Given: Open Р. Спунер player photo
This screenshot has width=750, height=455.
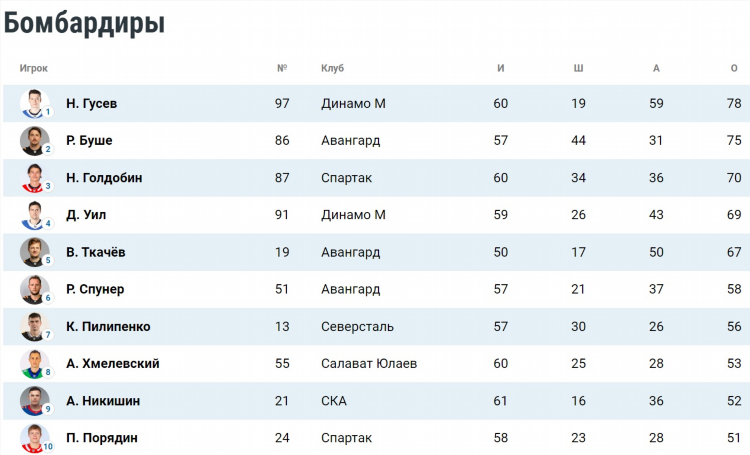Looking at the screenshot, I should coord(34,289).
